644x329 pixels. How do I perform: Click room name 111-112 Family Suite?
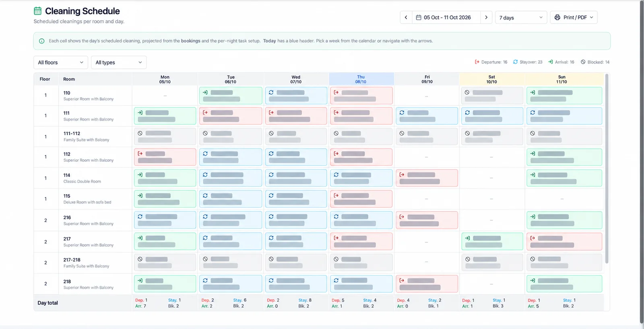(86, 136)
